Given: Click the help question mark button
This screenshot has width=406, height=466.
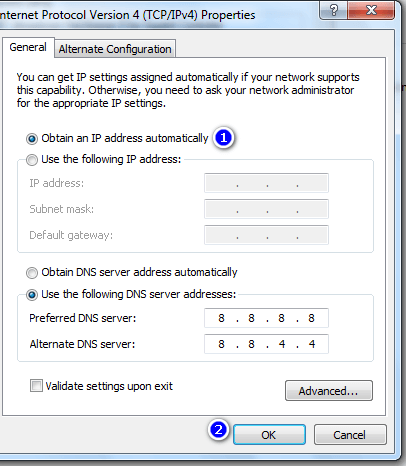Looking at the screenshot, I should click(334, 10).
